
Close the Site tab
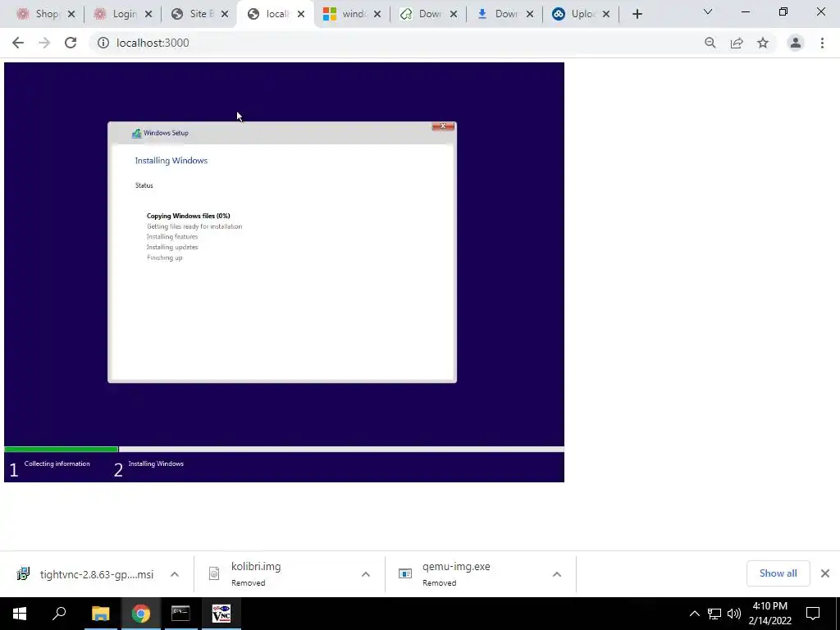tap(225, 15)
